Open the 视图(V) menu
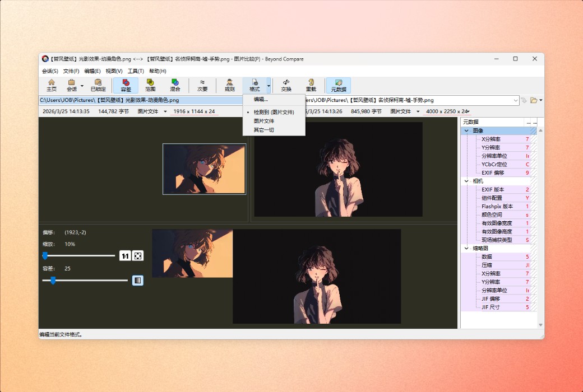583x392 pixels. [114, 71]
